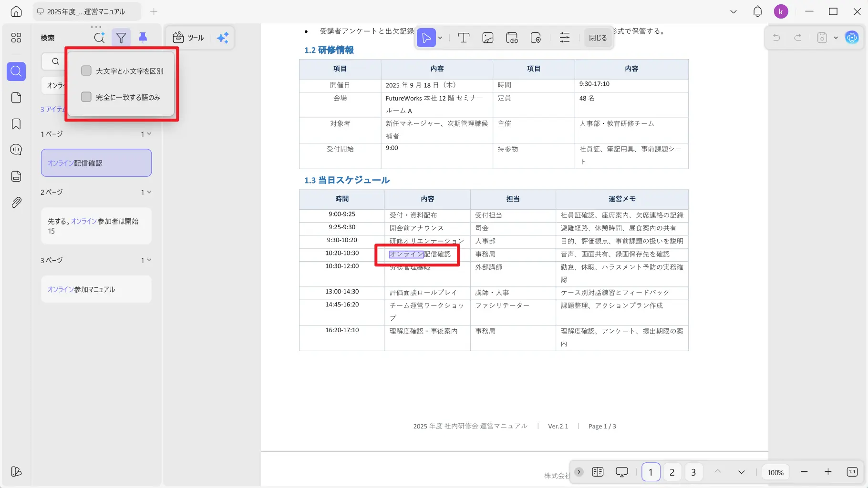This screenshot has height=488, width=868.
Task: Select the 2025年度…運営マニュアル tab
Action: point(87,11)
